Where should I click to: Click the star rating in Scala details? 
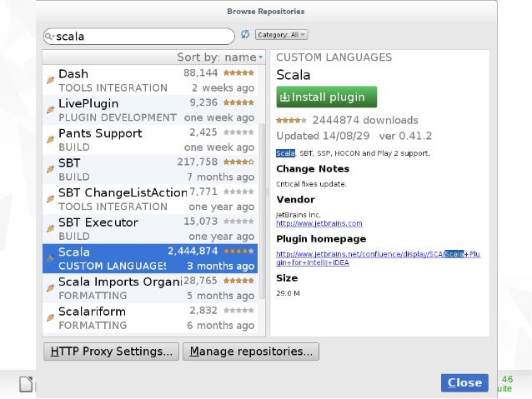292,120
